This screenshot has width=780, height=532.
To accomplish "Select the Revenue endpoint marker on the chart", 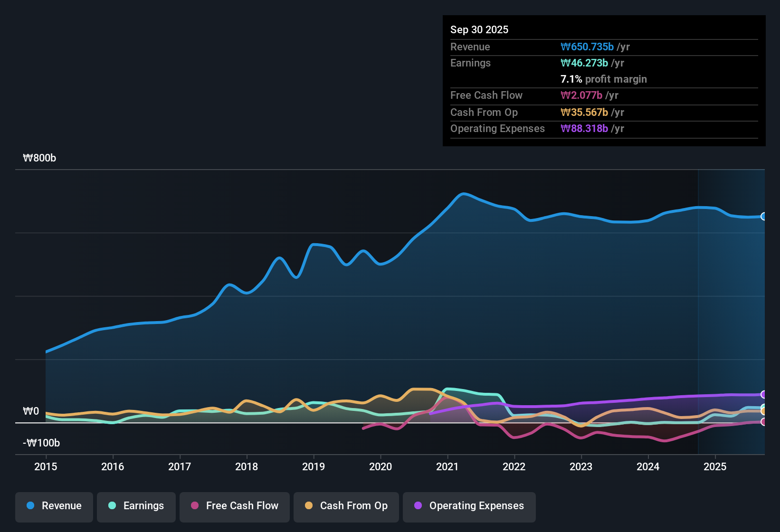I will click(x=764, y=217).
